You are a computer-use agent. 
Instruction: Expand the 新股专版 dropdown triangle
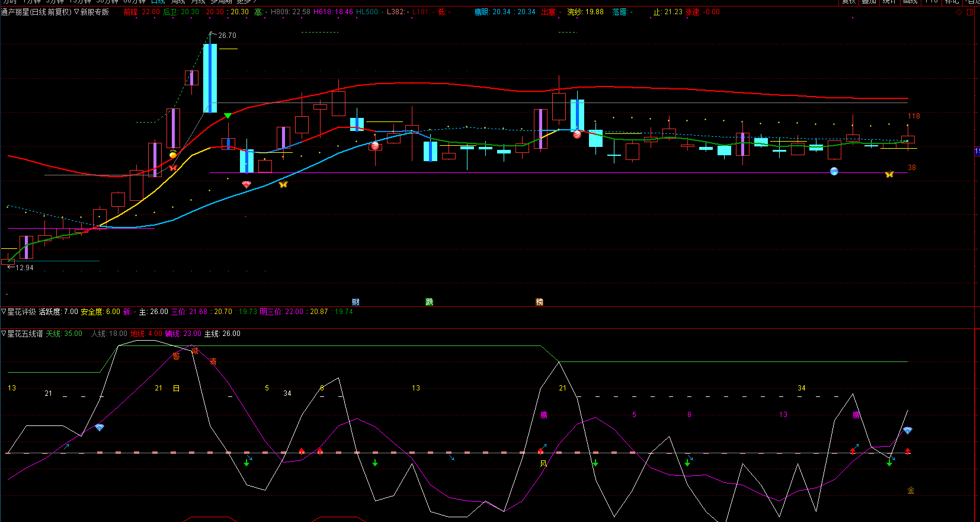pyautogui.click(x=76, y=12)
